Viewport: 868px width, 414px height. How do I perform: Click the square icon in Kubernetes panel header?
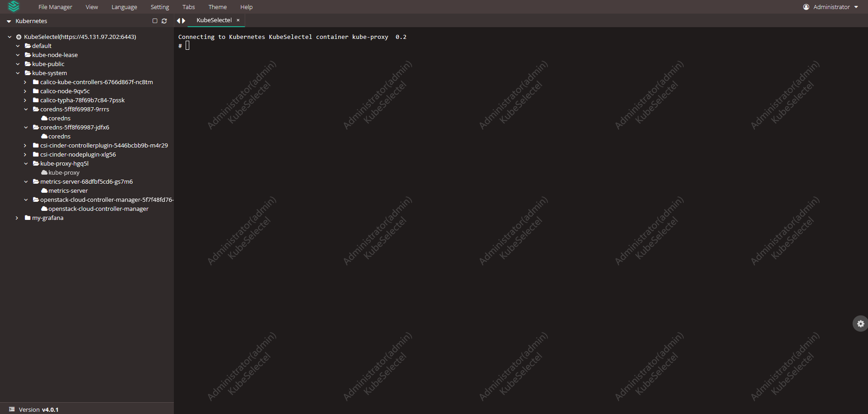tap(155, 21)
